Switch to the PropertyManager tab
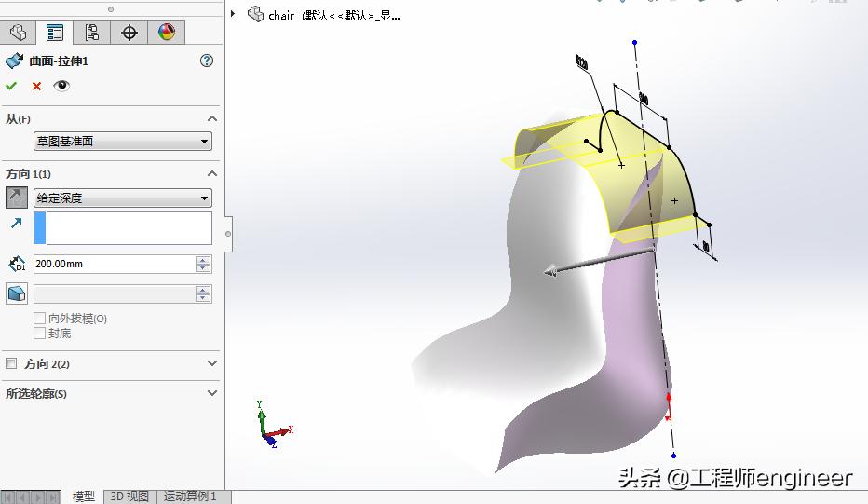Viewport: 868px width, 504px height. 54,33
